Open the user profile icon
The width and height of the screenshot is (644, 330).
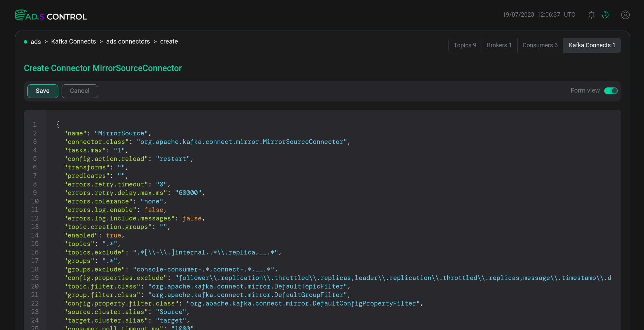coord(625,15)
